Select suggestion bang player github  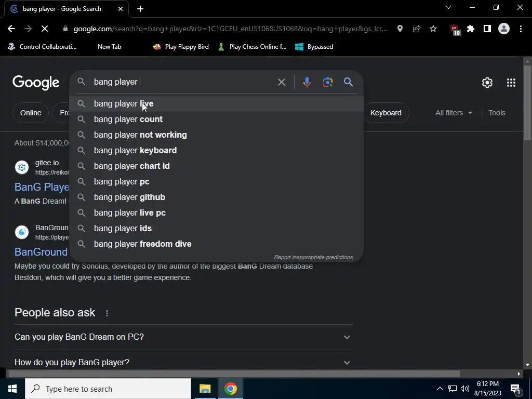tap(217, 197)
